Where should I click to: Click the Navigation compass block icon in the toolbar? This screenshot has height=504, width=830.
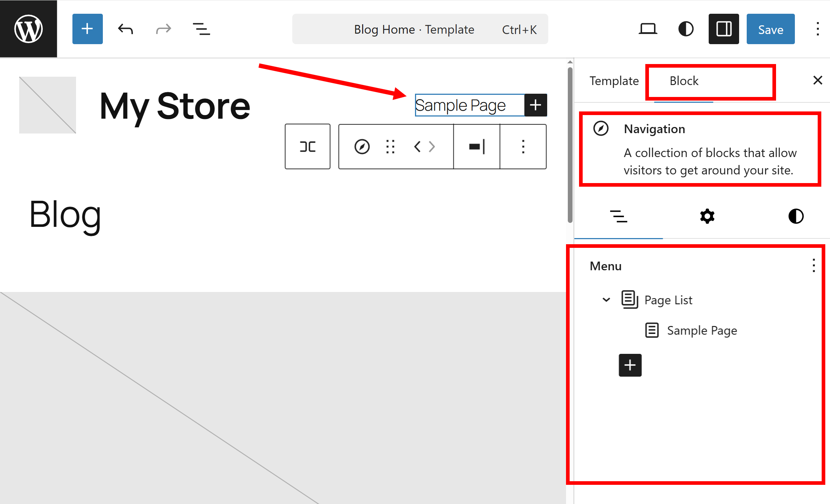point(362,147)
